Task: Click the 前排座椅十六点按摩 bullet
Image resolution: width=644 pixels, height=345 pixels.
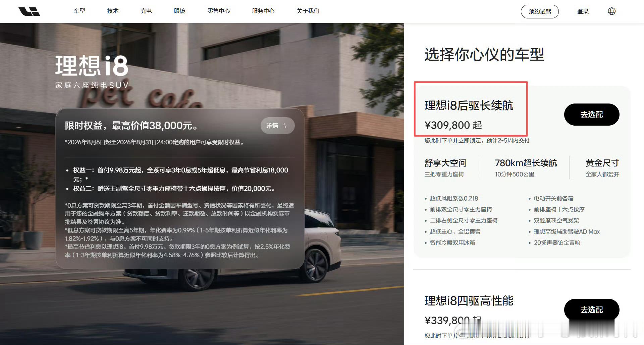Action: point(559,209)
